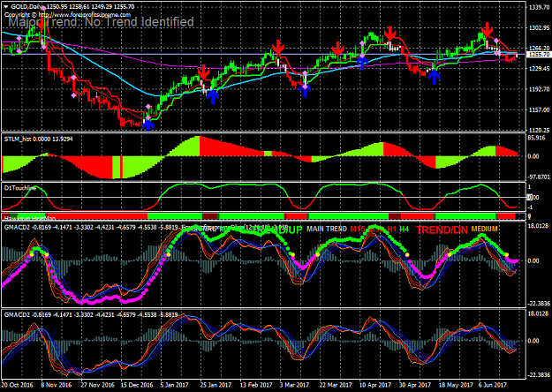Click the 1302.95 price scale label
Image resolution: width=552 pixels, height=392 pixels.
539,27
